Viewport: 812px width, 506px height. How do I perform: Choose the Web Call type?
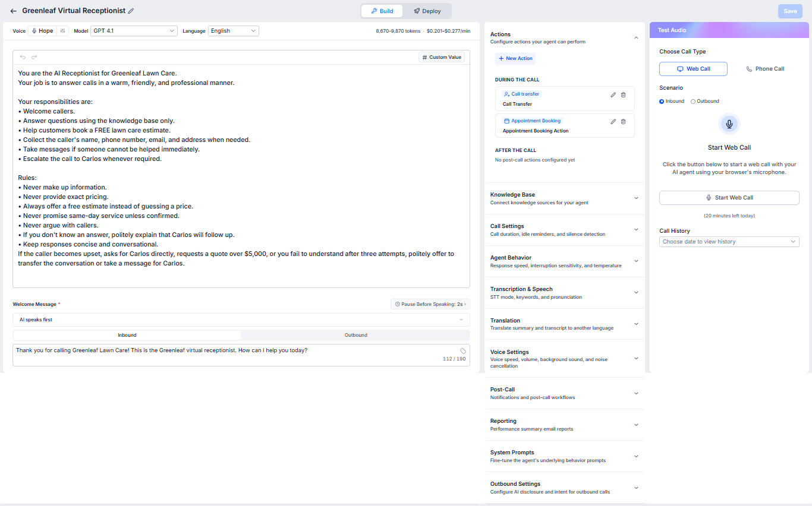[693, 69]
